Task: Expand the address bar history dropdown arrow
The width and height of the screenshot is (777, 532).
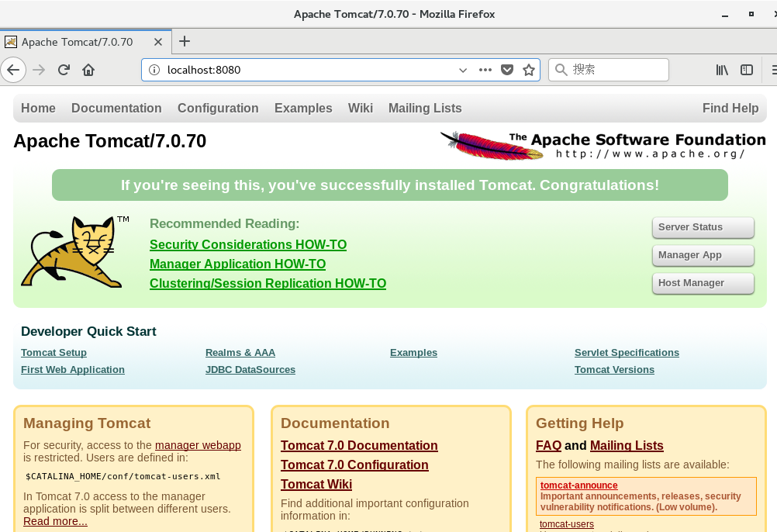Action: coord(463,70)
